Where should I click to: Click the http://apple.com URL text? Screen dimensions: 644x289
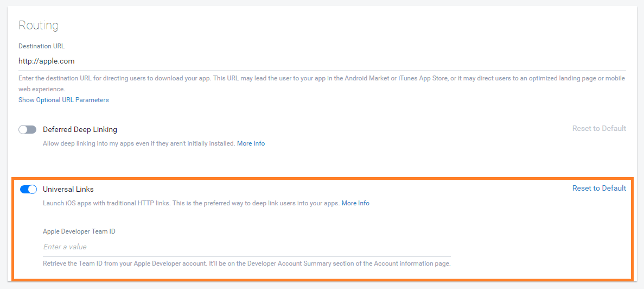[x=47, y=61]
